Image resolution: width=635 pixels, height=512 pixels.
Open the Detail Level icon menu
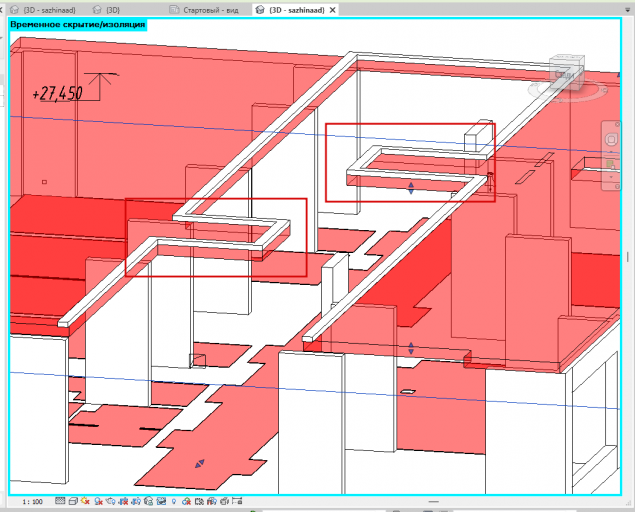tap(60, 501)
